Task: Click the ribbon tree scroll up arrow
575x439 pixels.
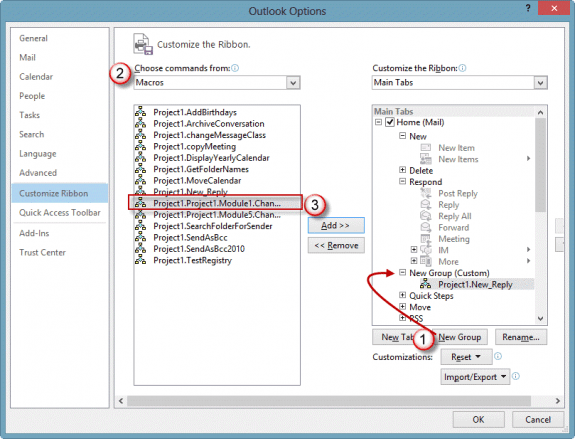Action: pos(540,112)
